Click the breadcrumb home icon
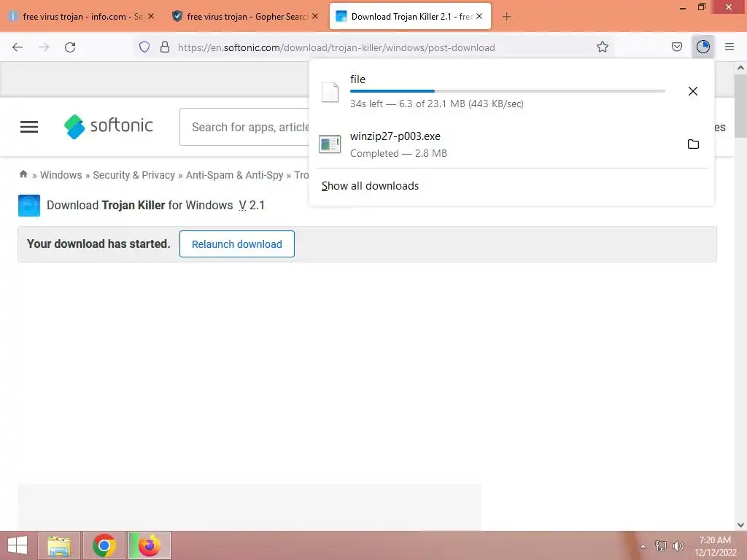Image resolution: width=747 pixels, height=560 pixels. coord(23,174)
